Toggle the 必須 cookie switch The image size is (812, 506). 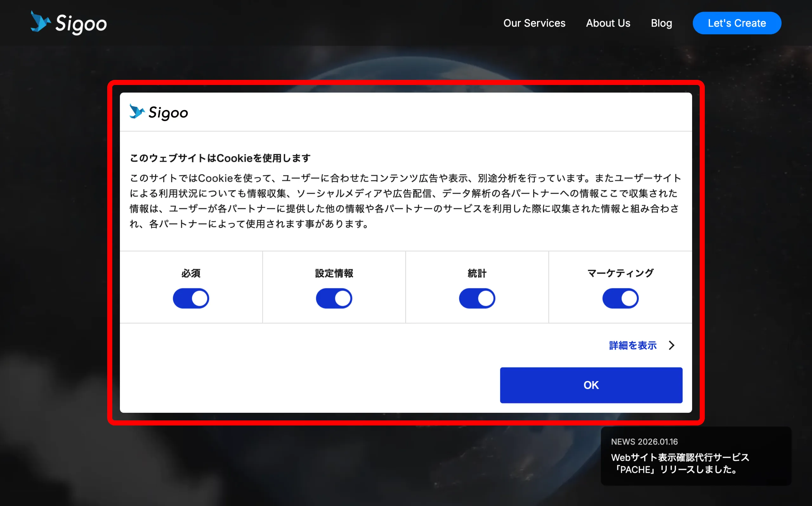[x=191, y=298]
